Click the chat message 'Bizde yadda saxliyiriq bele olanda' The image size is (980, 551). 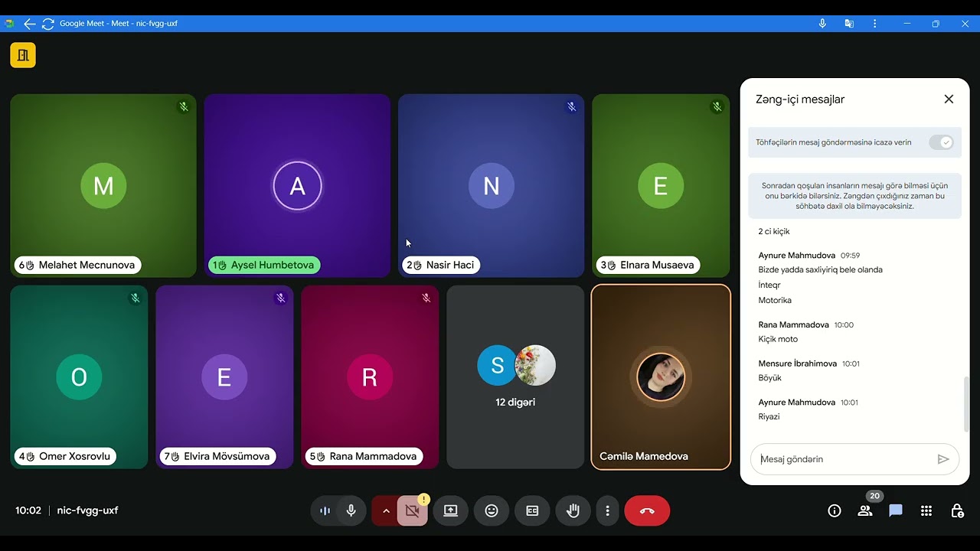[821, 270]
